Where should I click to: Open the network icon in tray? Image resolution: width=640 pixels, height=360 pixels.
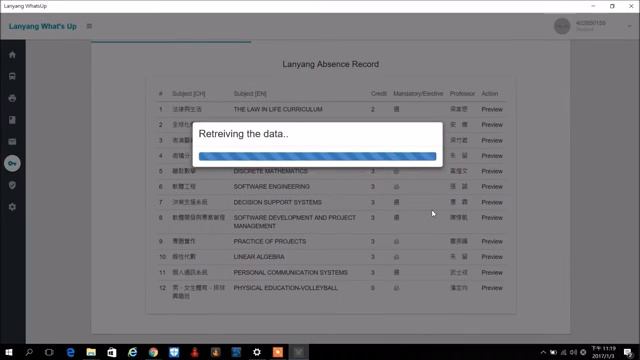tap(564, 353)
